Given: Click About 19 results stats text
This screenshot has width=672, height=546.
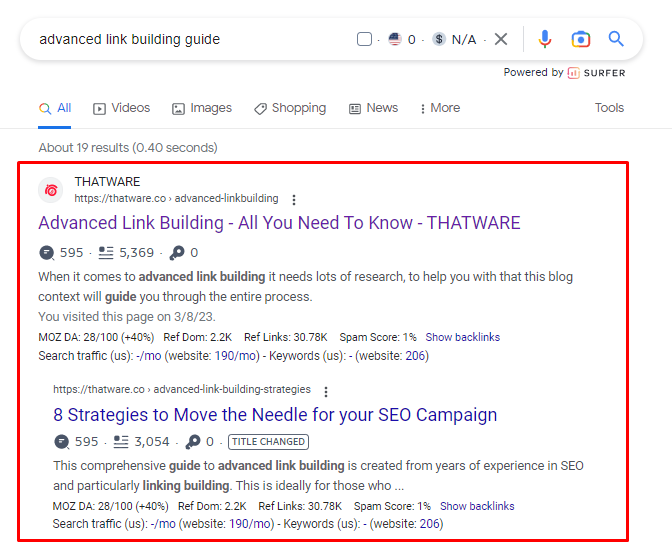Looking at the screenshot, I should click(x=128, y=148).
